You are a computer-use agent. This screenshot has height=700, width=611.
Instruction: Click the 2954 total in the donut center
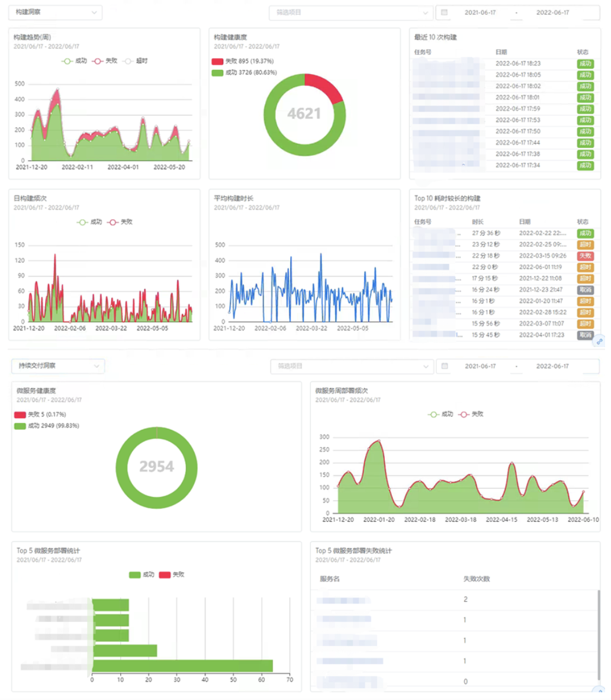pos(157,467)
